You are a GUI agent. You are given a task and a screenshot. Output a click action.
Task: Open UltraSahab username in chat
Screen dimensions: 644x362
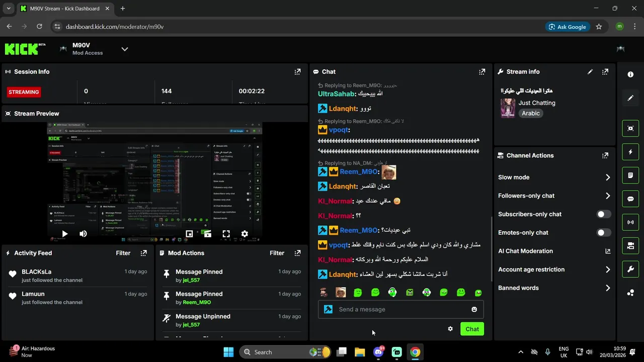pyautogui.click(x=336, y=94)
